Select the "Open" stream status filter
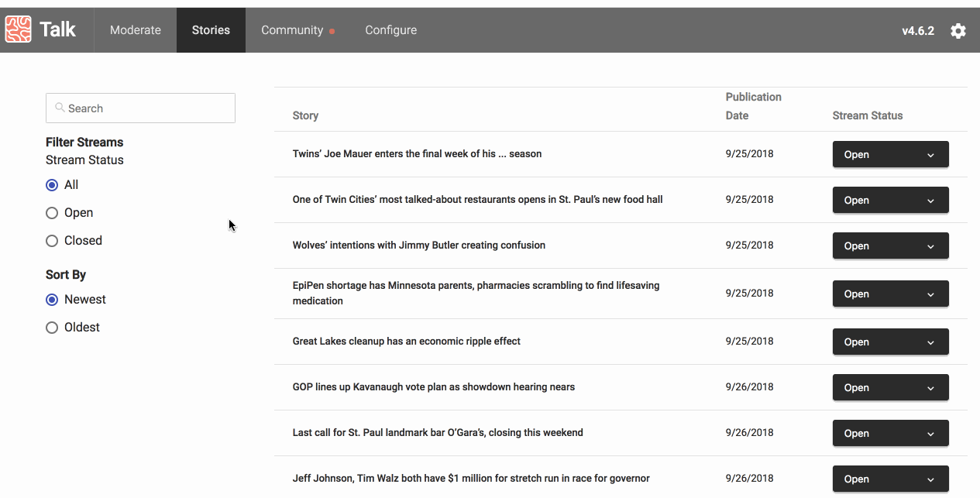 (x=52, y=212)
